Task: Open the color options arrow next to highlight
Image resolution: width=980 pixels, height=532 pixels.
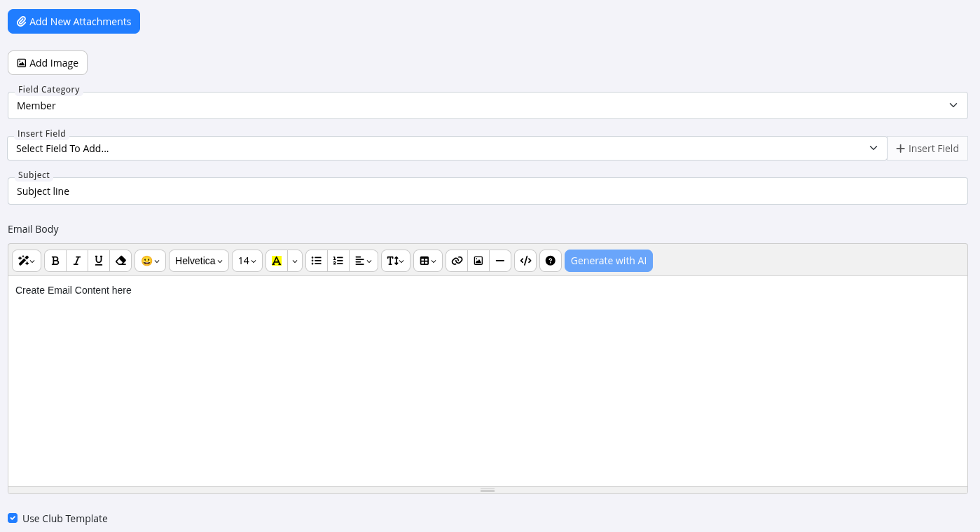Action: pyautogui.click(x=295, y=261)
